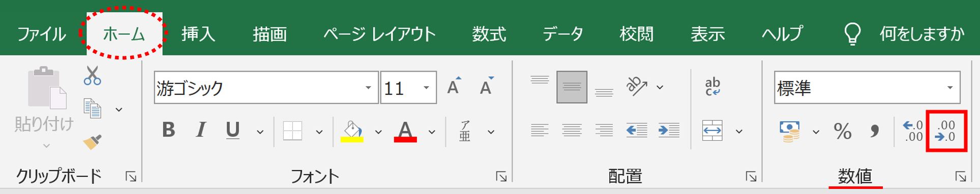
Task: Click the lightbulb tell-me icon
Action: coord(852,34)
